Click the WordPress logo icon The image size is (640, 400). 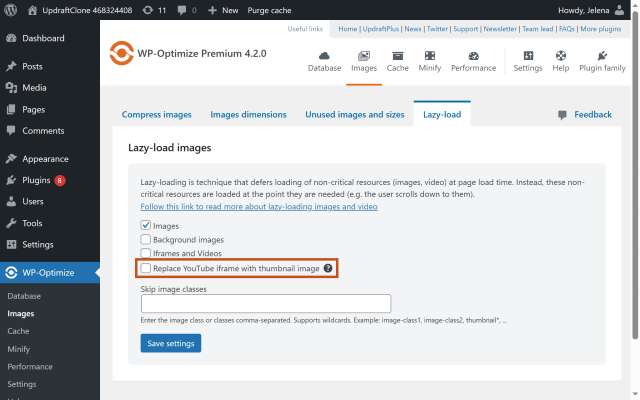[11, 10]
